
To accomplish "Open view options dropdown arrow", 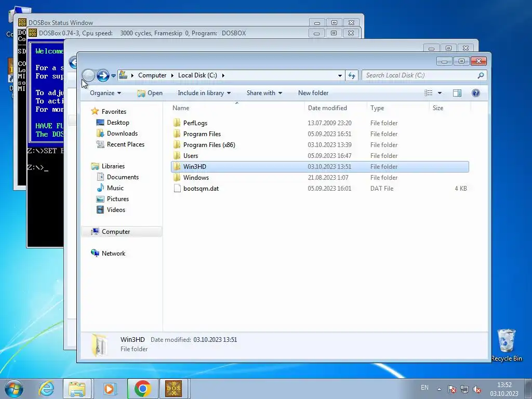I will click(x=440, y=93).
